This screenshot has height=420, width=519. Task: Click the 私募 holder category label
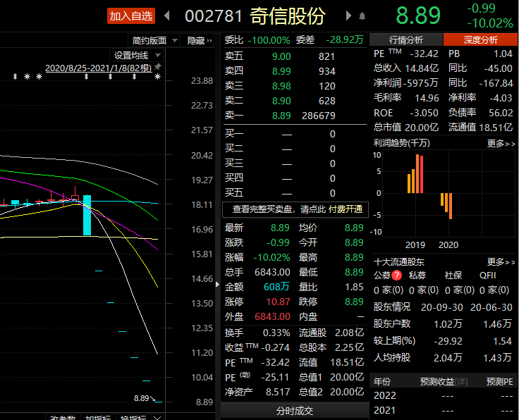point(417,275)
